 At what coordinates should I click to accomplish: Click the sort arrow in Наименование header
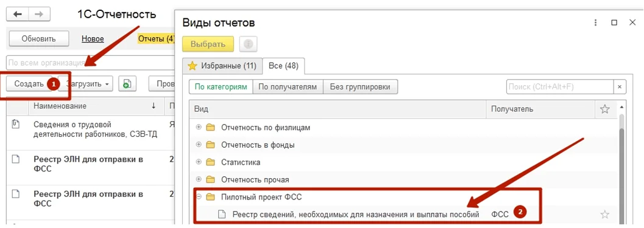[154, 106]
